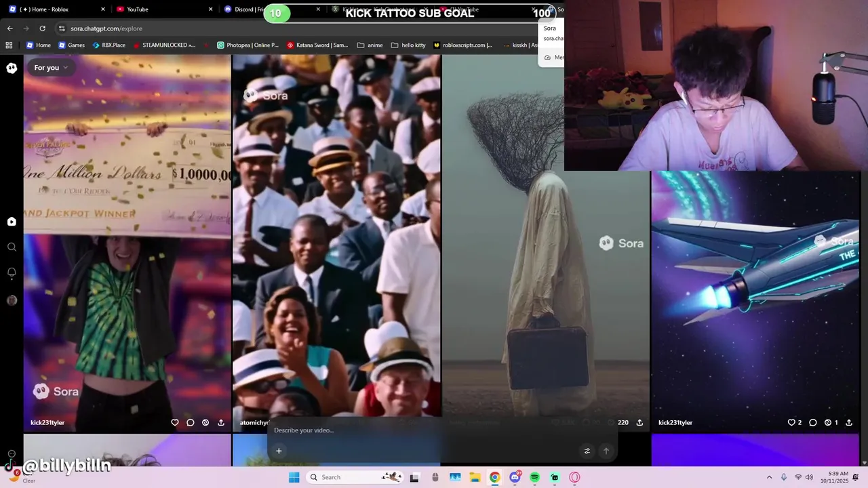
Task: Open notifications bell in Sora sidebar
Action: click(12, 272)
